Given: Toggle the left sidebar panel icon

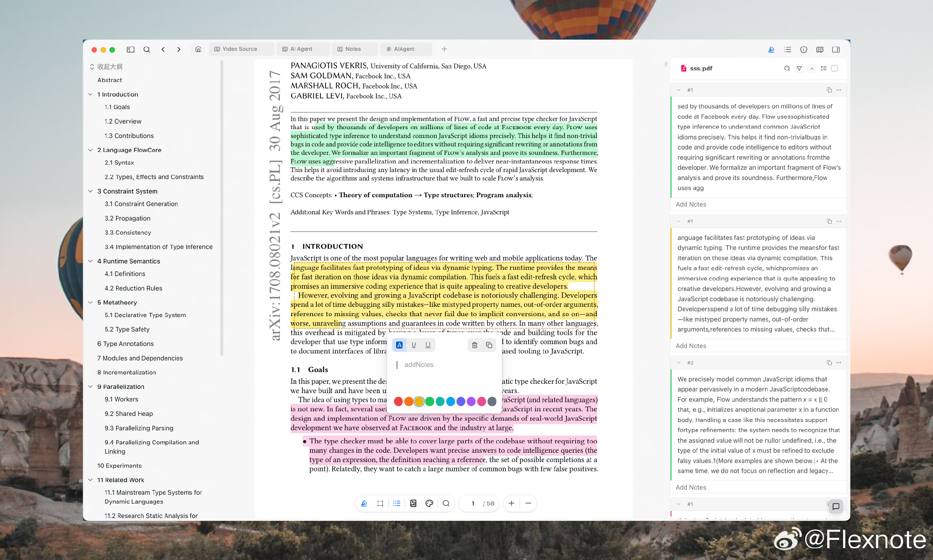Looking at the screenshot, I should [x=131, y=49].
